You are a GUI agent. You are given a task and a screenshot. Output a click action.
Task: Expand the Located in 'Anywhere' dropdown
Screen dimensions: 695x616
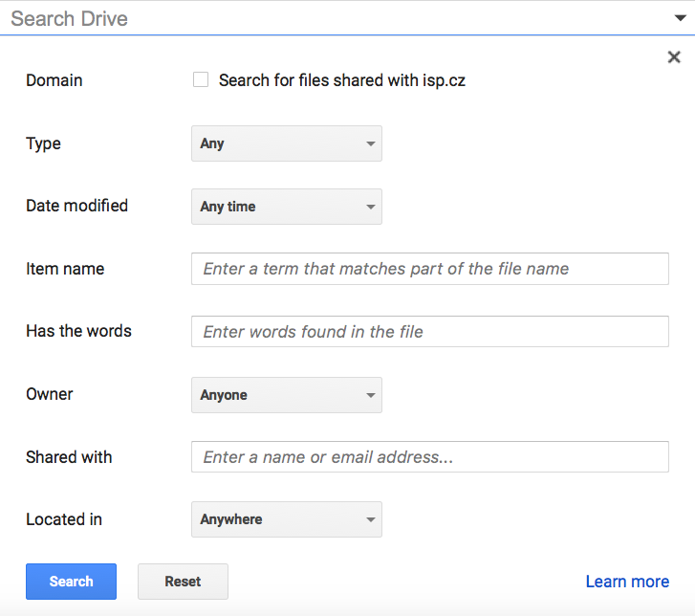coord(287,519)
